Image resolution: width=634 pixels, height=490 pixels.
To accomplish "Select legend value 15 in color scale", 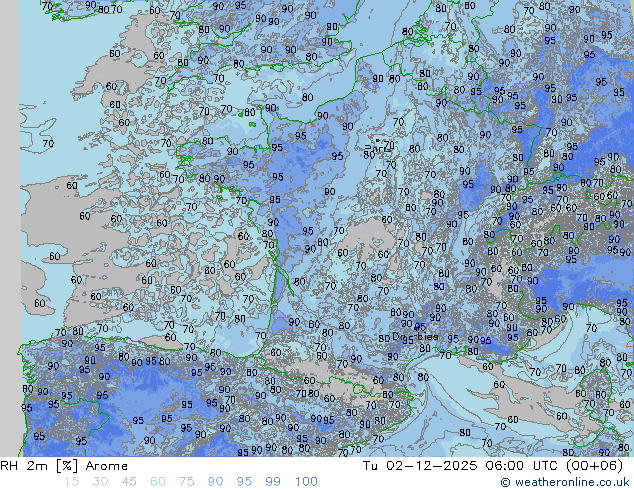I will point(71,482).
